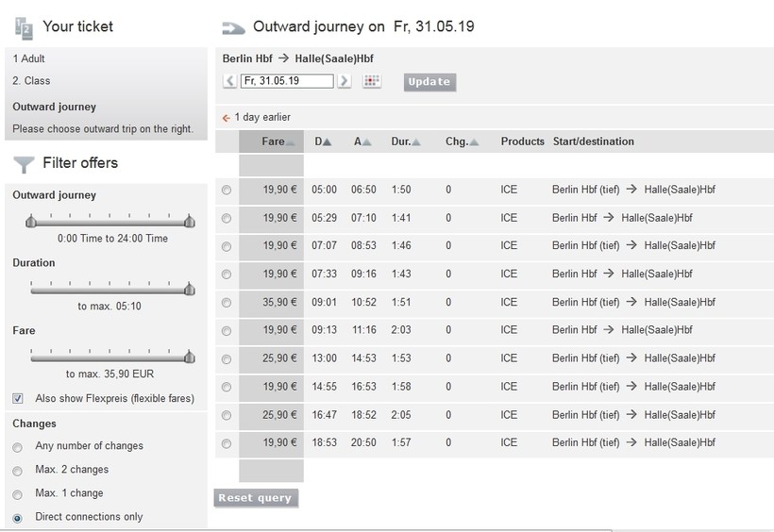Image resolution: width=774 pixels, height=532 pixels.
Task: Click the Filter offers funnel icon
Action: point(25,164)
